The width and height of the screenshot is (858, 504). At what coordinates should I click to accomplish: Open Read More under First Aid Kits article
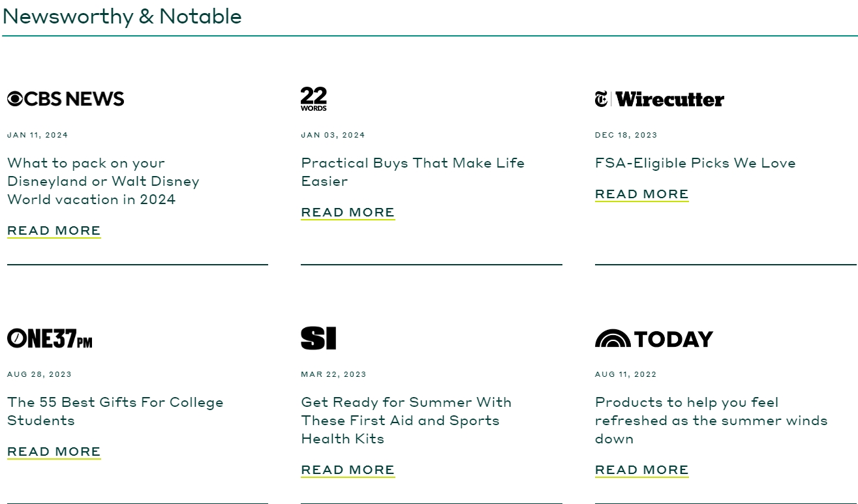(348, 470)
